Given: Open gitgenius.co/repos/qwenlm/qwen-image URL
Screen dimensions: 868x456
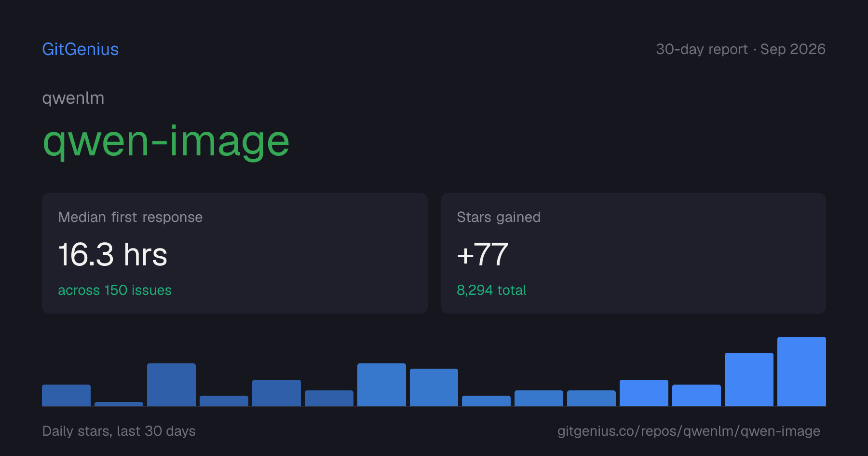Looking at the screenshot, I should 689,431.
